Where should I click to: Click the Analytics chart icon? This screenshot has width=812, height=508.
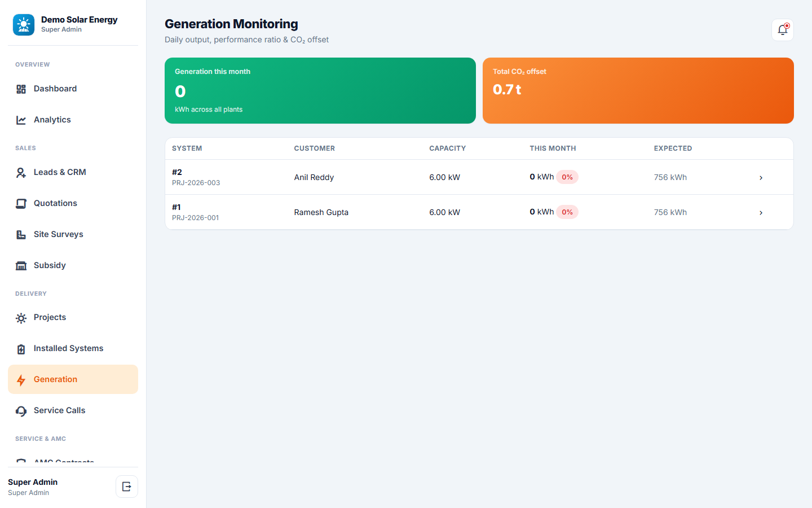click(21, 120)
